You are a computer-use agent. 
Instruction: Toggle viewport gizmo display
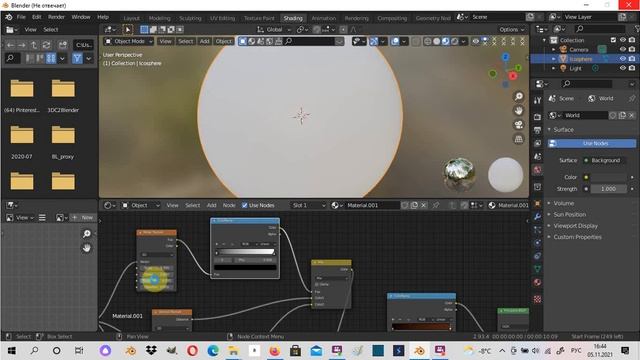[373, 41]
